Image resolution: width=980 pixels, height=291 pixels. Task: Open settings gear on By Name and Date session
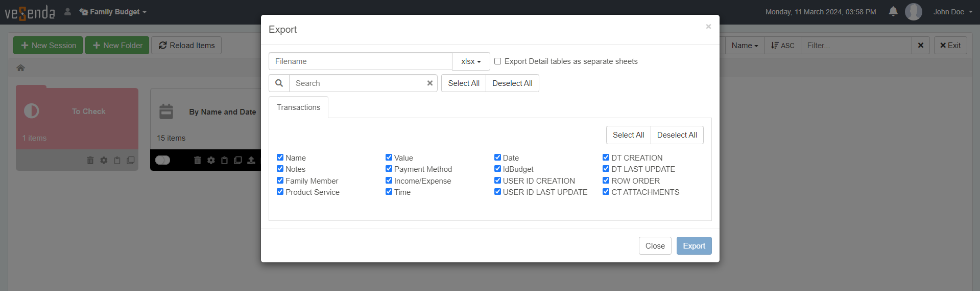coord(211,160)
